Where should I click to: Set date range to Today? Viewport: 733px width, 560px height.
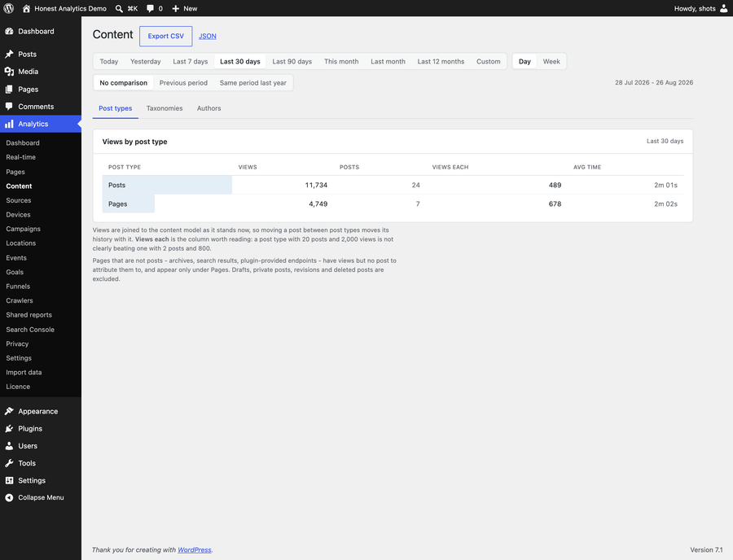pos(109,61)
